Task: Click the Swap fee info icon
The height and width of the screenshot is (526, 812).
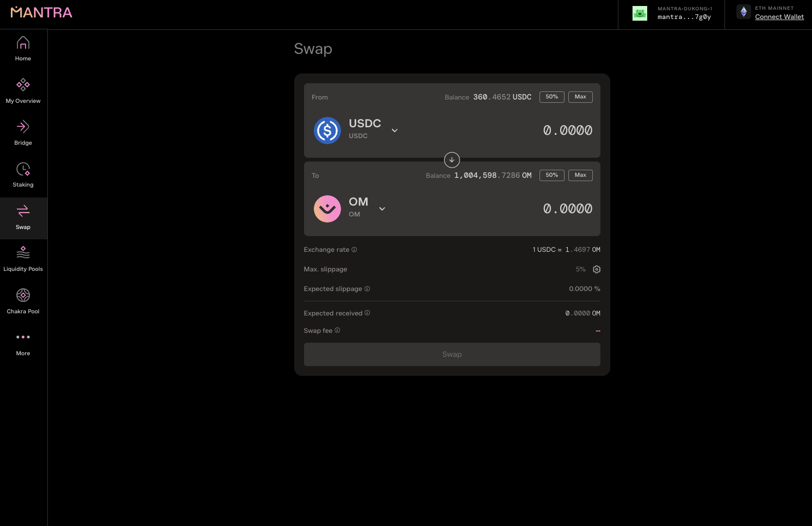Action: tap(337, 330)
